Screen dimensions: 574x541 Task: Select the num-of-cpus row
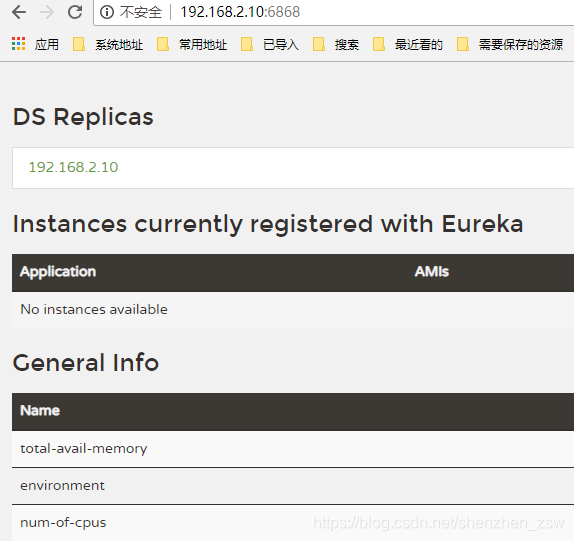(x=293, y=523)
